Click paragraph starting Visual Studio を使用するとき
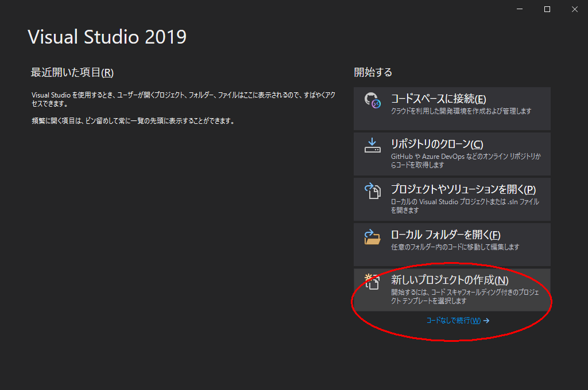 [183, 99]
